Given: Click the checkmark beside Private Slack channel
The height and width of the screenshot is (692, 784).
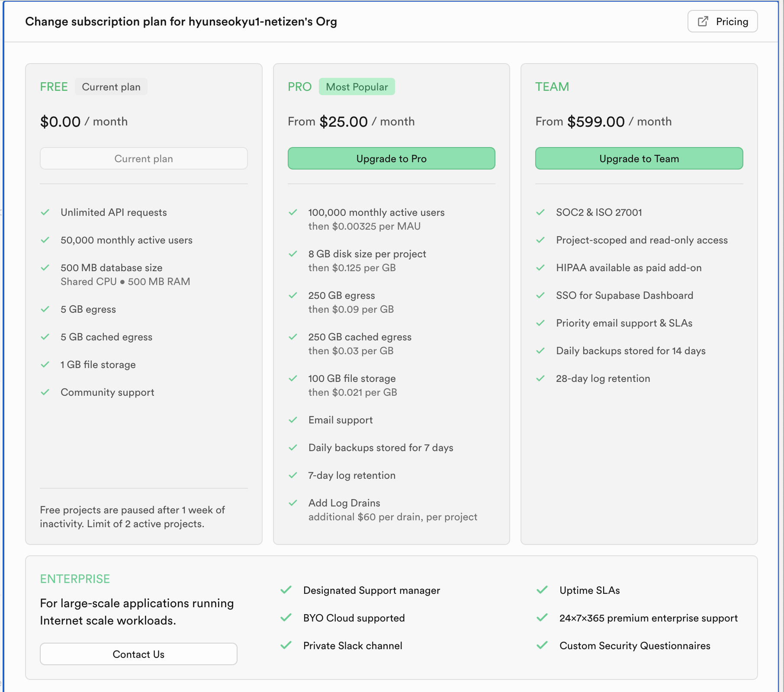Looking at the screenshot, I should pyautogui.click(x=286, y=645).
